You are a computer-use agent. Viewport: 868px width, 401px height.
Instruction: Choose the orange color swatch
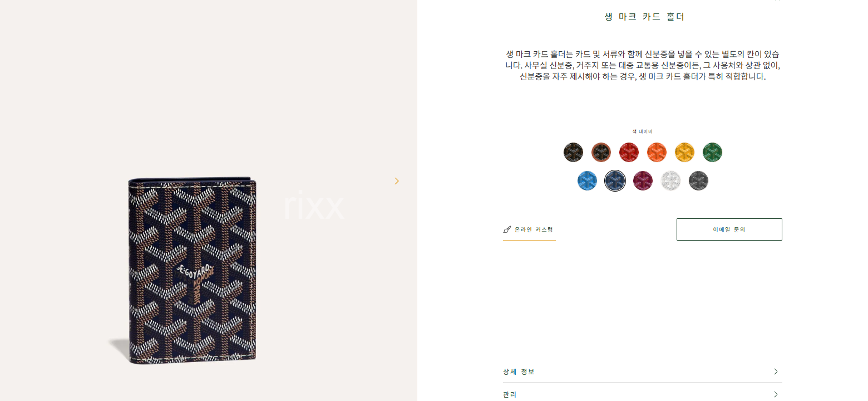[657, 152]
